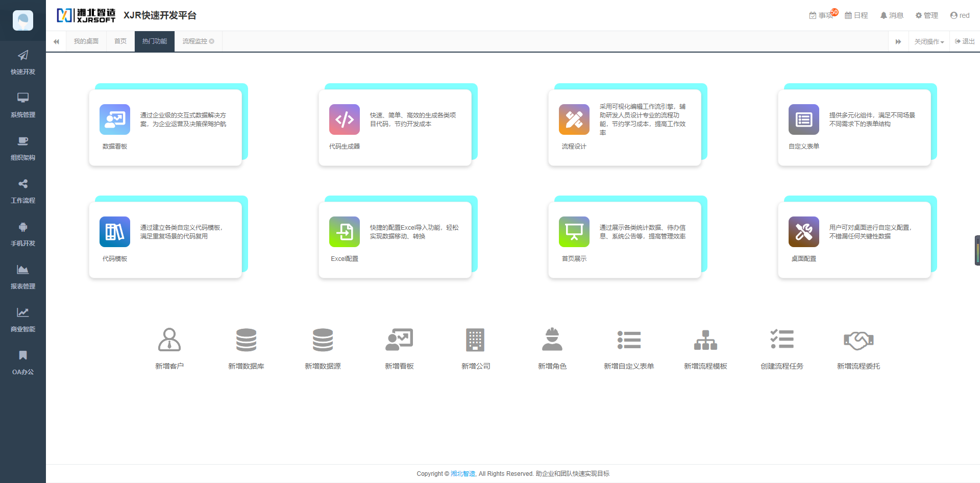Open 系统管理 from the sidebar
Screen dimensions: 980x483
tap(22, 105)
